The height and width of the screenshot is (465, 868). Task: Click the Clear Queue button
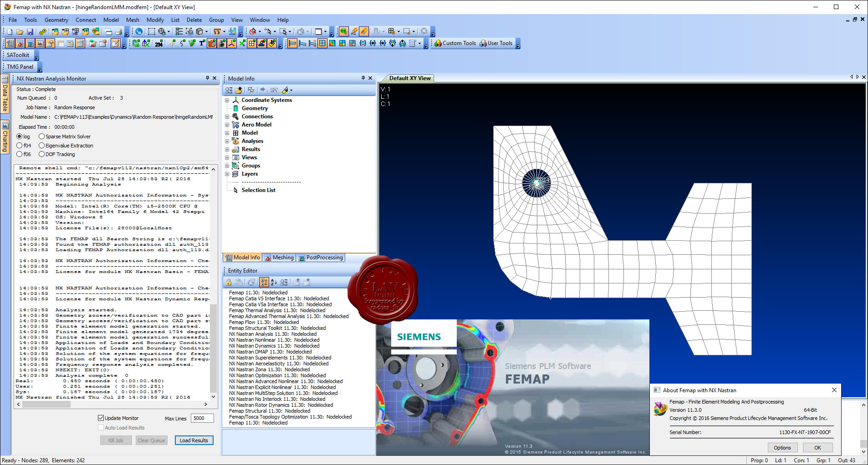(x=151, y=440)
